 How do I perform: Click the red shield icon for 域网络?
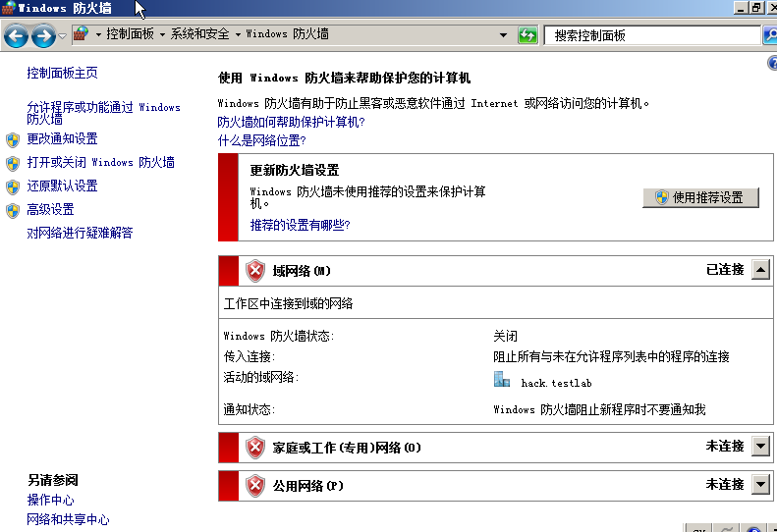(x=255, y=270)
